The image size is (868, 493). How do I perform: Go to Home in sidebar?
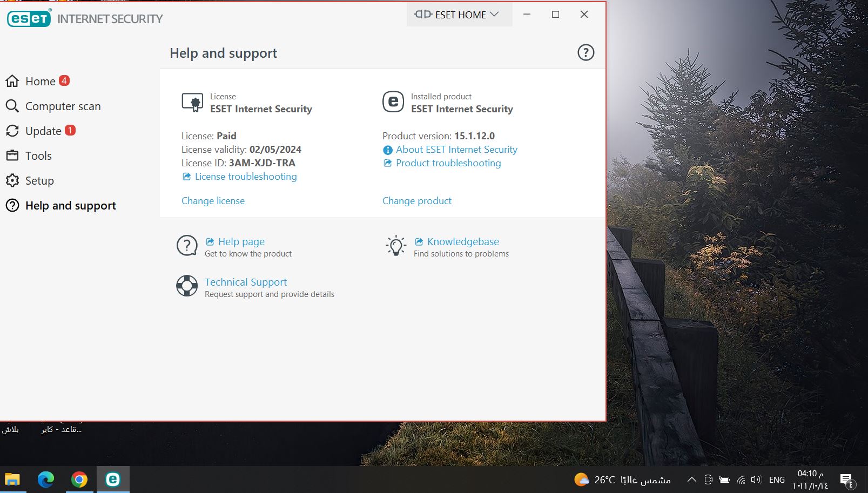pyautogui.click(x=41, y=82)
